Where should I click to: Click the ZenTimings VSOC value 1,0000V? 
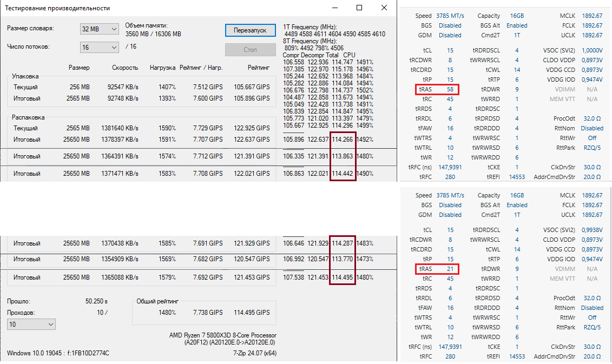click(x=592, y=50)
